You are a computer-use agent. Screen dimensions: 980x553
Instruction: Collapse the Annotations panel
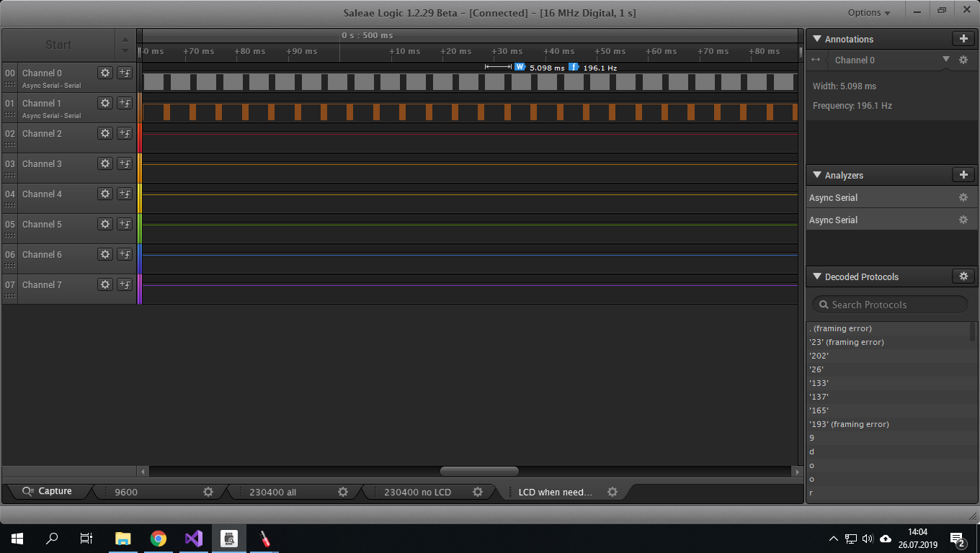[x=817, y=39]
